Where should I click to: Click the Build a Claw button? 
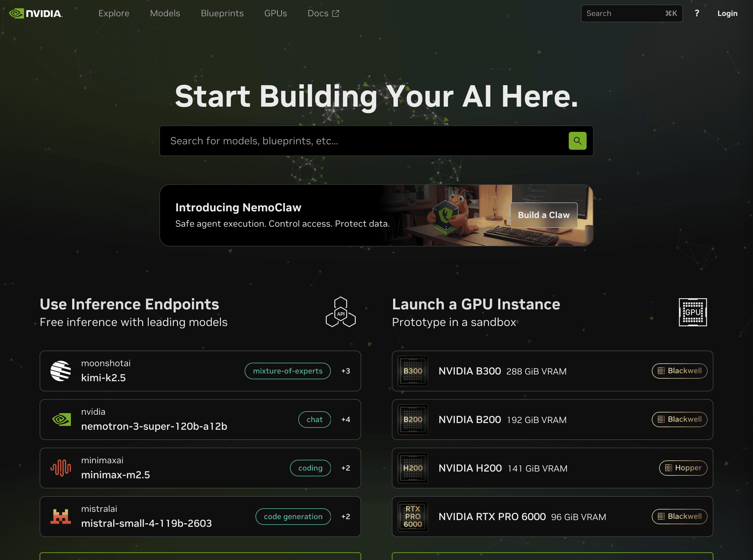point(543,215)
